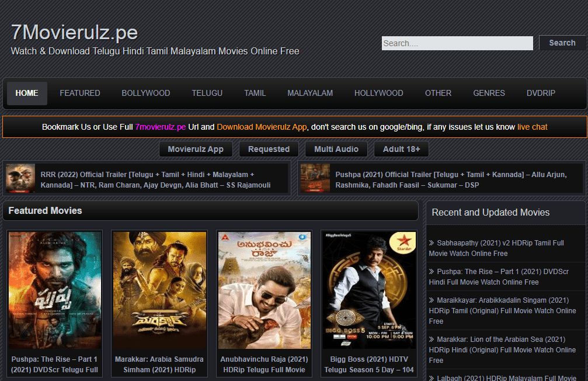588x381 pixels.
Task: Open Marakkar: Arabia Samudra Simham title
Action: (x=159, y=365)
